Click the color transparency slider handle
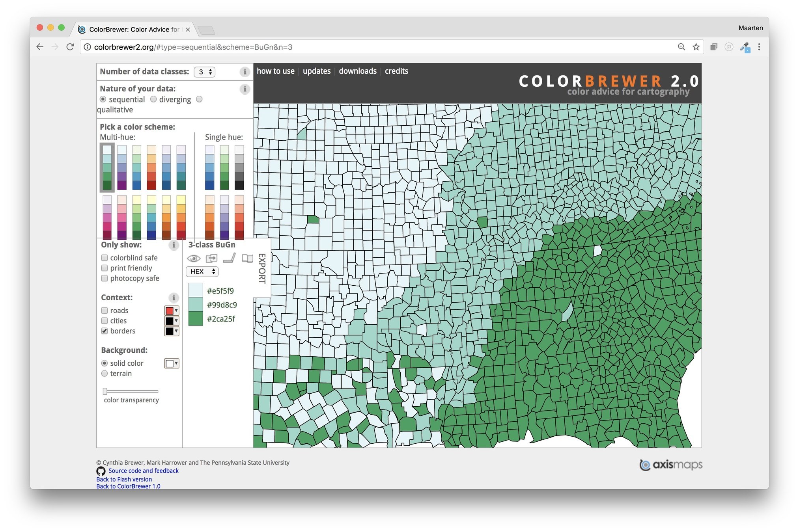The image size is (799, 532). click(x=105, y=391)
